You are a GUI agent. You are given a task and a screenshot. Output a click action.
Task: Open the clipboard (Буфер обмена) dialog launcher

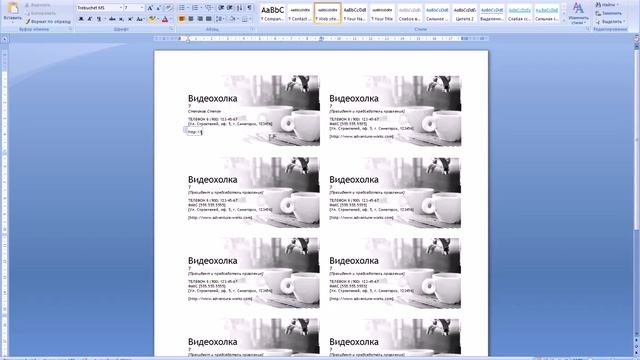(x=70, y=29)
